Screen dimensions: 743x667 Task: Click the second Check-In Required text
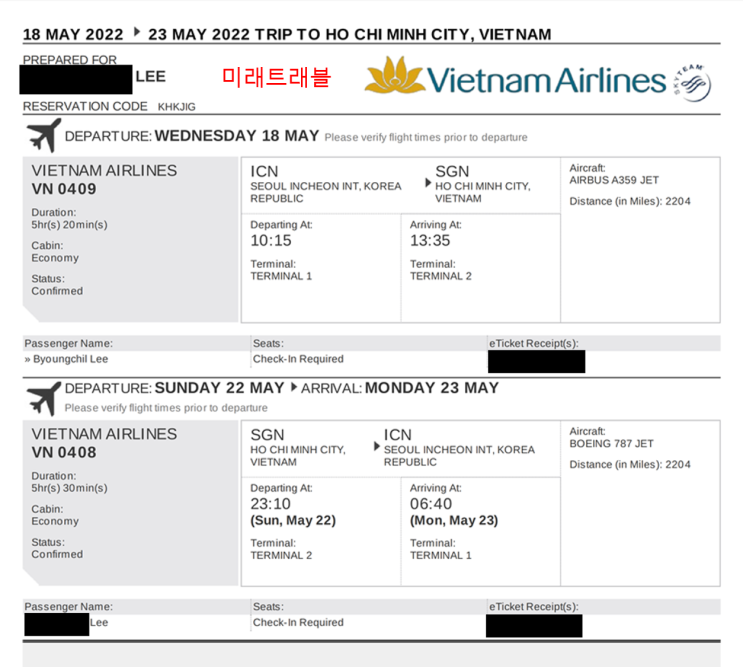point(297,622)
